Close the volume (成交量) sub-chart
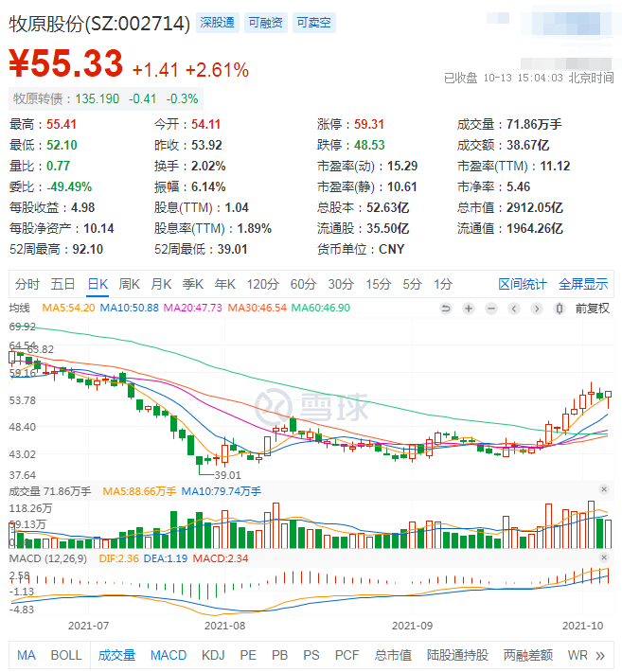 [x=604, y=489]
